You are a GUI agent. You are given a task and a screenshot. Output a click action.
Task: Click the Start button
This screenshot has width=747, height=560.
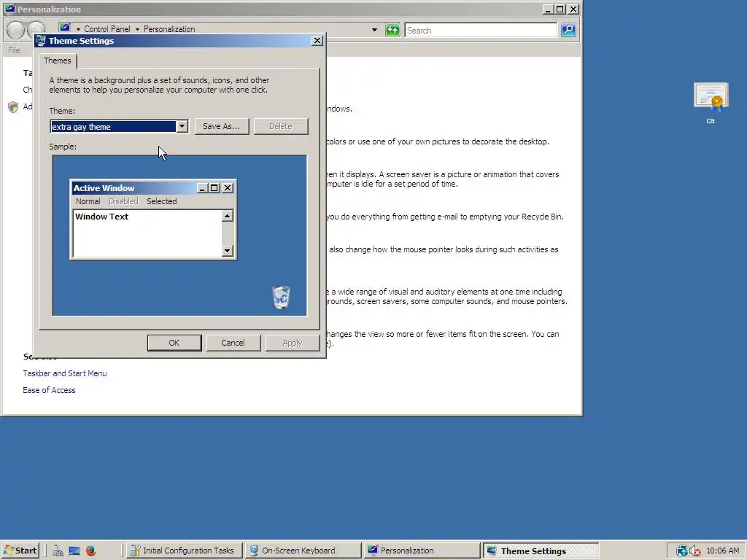pyautogui.click(x=20, y=551)
